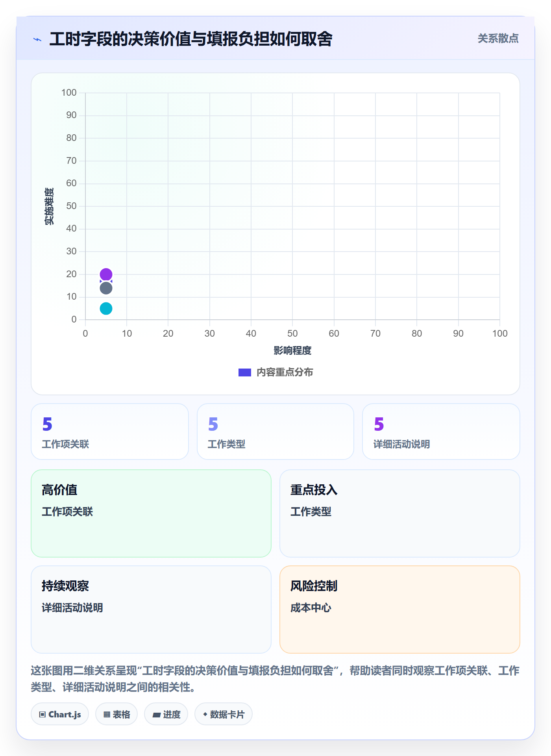Image resolution: width=551 pixels, height=756 pixels.
Task: Click the 关系散点 tag in the header
Action: coord(498,39)
